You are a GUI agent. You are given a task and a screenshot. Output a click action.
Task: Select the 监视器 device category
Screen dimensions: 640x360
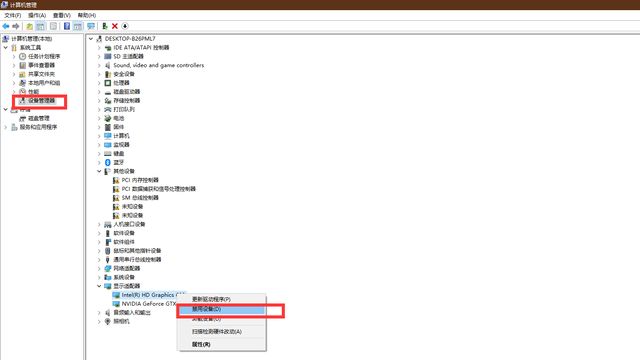click(x=121, y=145)
